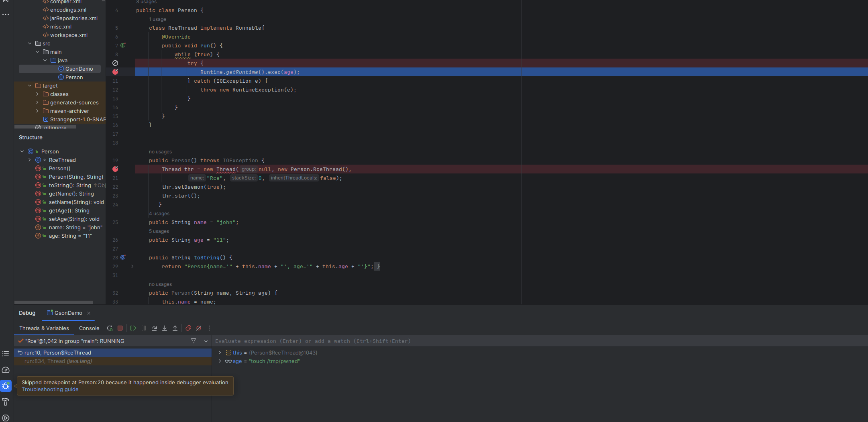This screenshot has height=422, width=868.
Task: Open workspace.xml in project tree
Action: click(65, 35)
